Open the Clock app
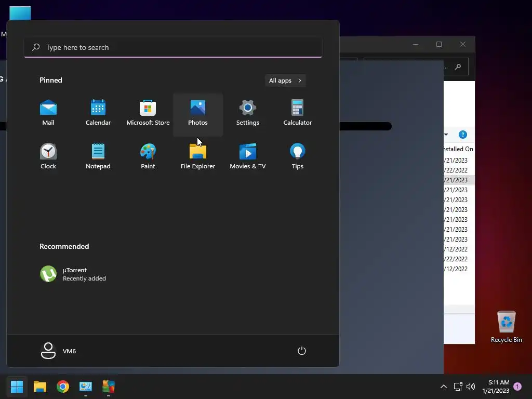The height and width of the screenshot is (399, 532). point(48,157)
